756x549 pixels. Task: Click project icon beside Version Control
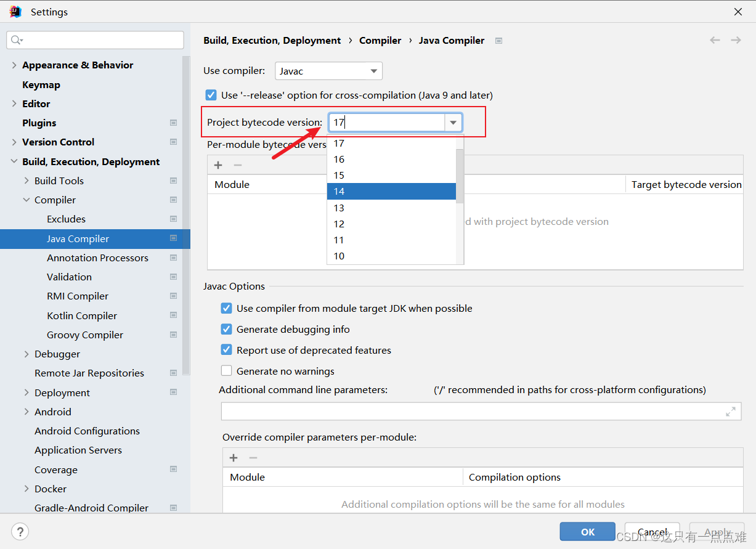pyautogui.click(x=173, y=142)
